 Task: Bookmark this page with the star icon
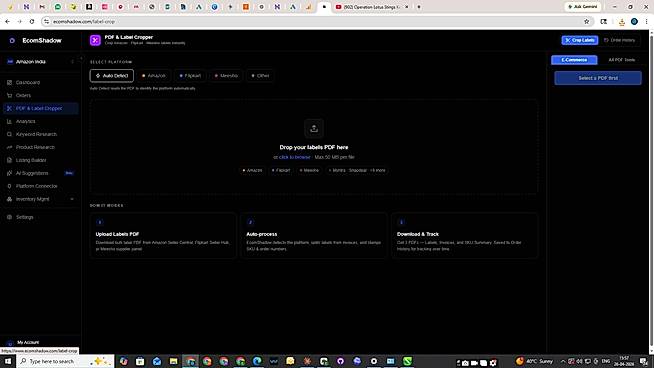(586, 21)
